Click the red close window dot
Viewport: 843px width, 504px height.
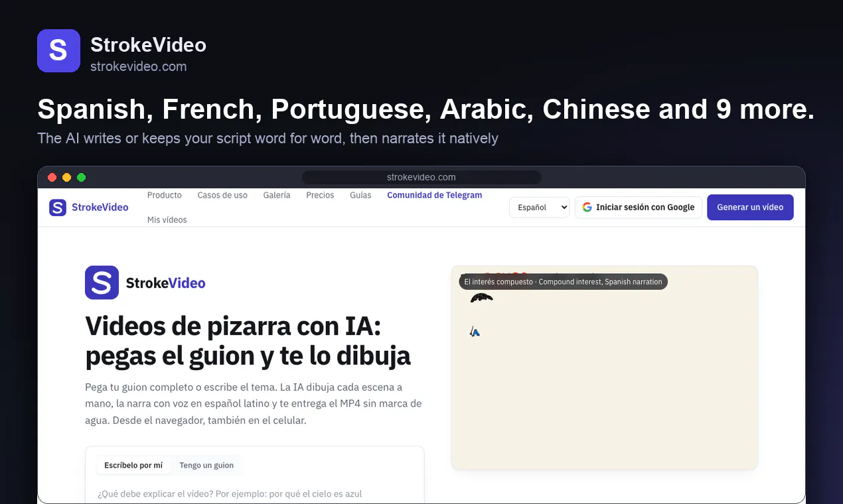pyautogui.click(x=52, y=177)
